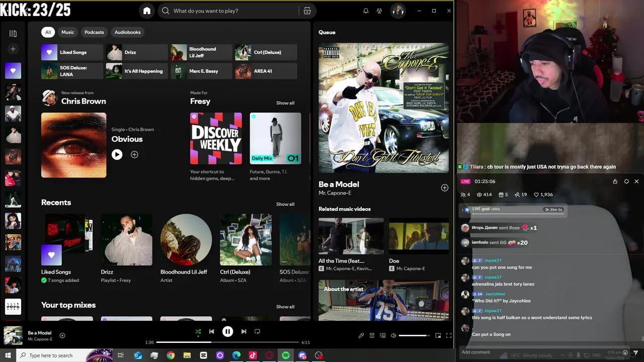Image resolution: width=644 pixels, height=362 pixels.
Task: Open Google Chrome from taskbar
Action: point(171,355)
